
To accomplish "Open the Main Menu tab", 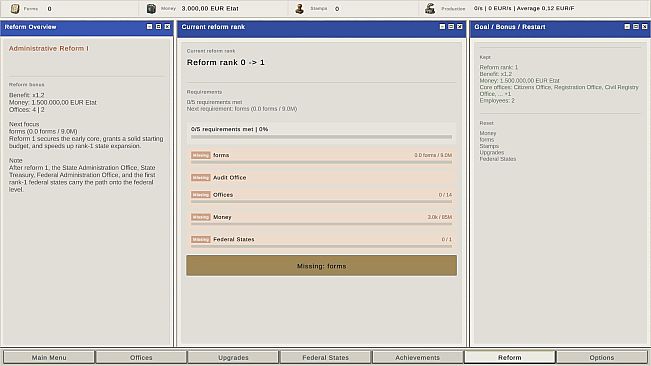I will (x=49, y=357).
